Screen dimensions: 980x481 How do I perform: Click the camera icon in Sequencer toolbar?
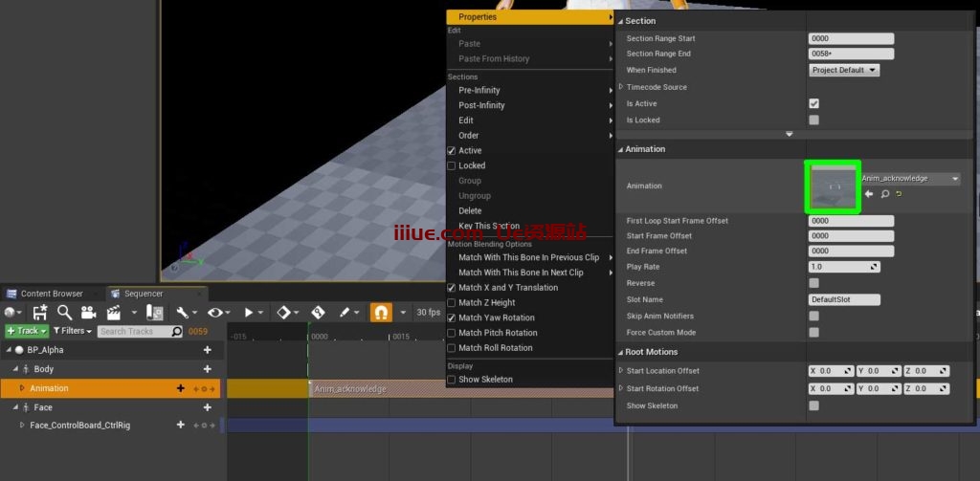point(88,313)
